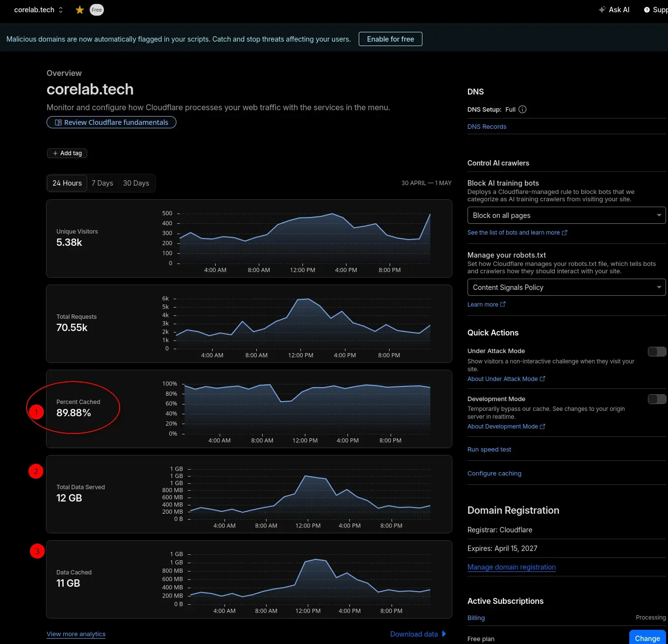Toggle Under Attack Mode switch
This screenshot has width=668, height=644.
(657, 352)
